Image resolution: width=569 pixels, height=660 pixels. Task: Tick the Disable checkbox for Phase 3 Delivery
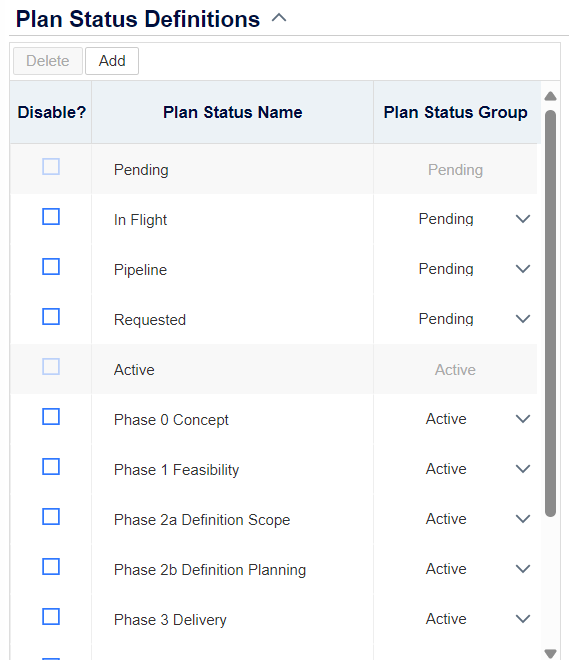click(x=51, y=617)
